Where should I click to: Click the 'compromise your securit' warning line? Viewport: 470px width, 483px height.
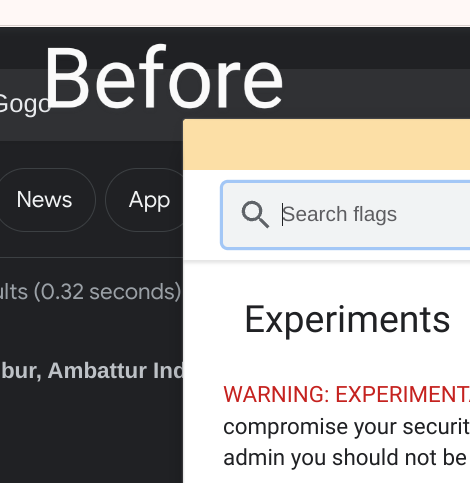point(347,427)
